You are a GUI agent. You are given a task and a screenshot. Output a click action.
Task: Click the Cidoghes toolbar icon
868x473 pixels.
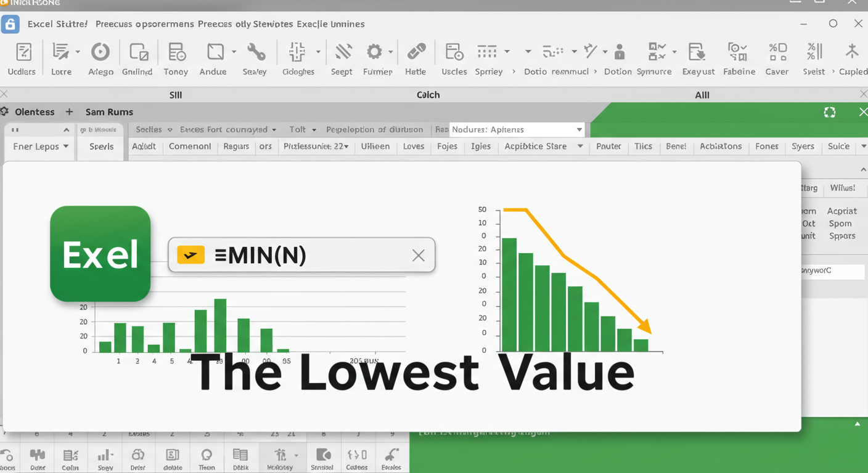tap(298, 52)
